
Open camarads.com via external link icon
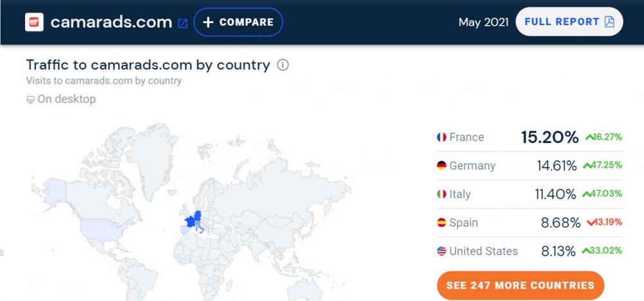183,23
